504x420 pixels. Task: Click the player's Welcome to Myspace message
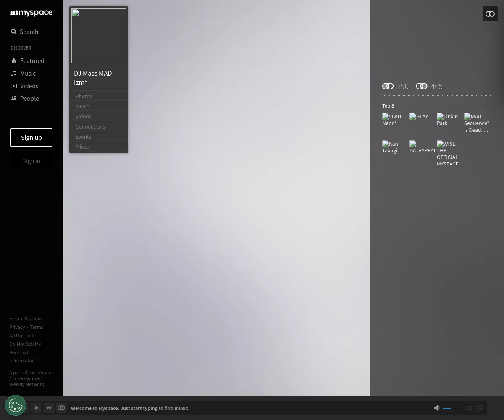[130, 408]
